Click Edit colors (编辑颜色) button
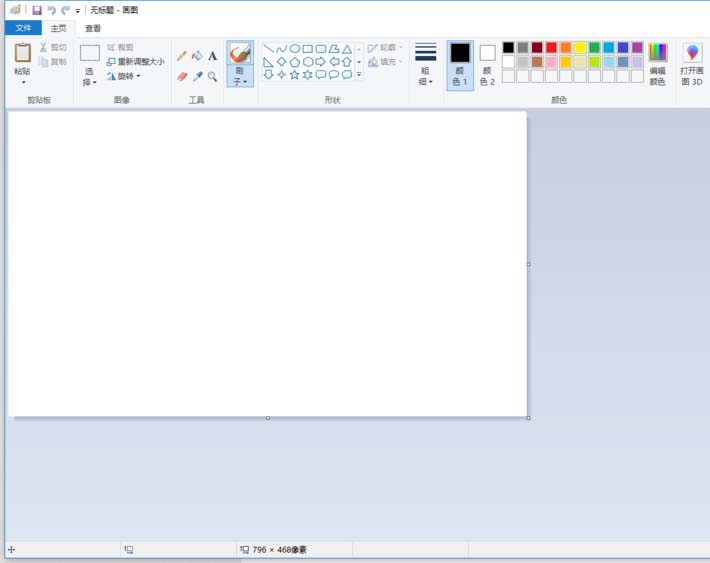The image size is (710, 563). [657, 64]
